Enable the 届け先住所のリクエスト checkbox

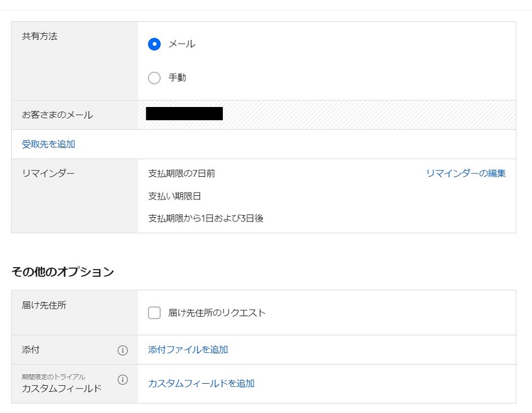pos(154,313)
